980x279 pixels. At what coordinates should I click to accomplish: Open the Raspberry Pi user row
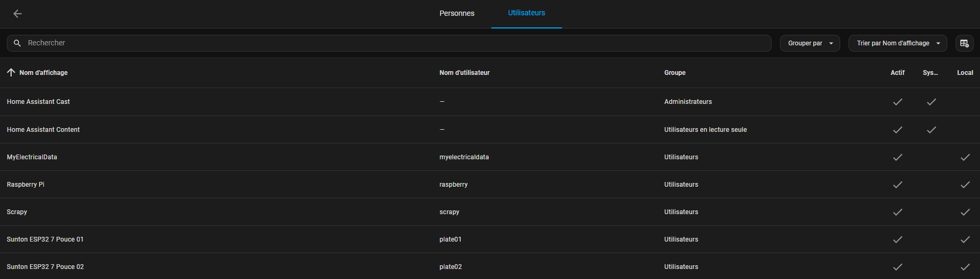tap(490, 185)
